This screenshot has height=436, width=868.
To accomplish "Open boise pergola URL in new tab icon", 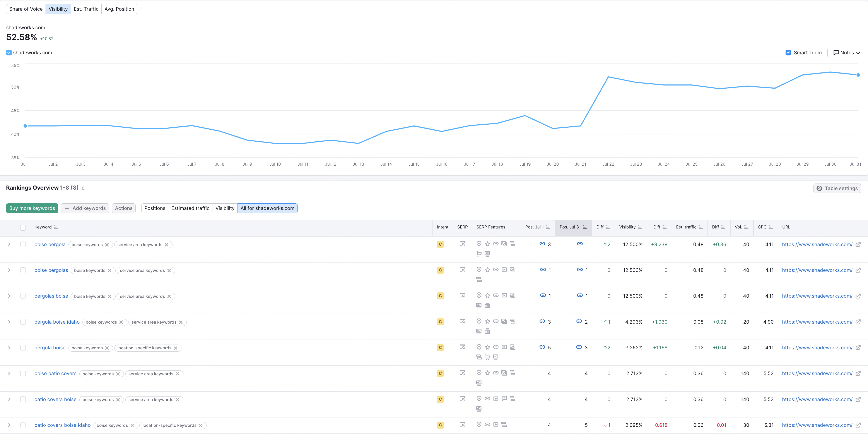I will pyautogui.click(x=858, y=244).
